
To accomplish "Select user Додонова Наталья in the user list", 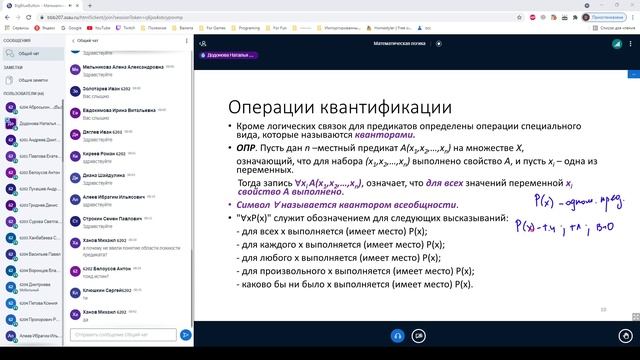I will pos(32,123).
